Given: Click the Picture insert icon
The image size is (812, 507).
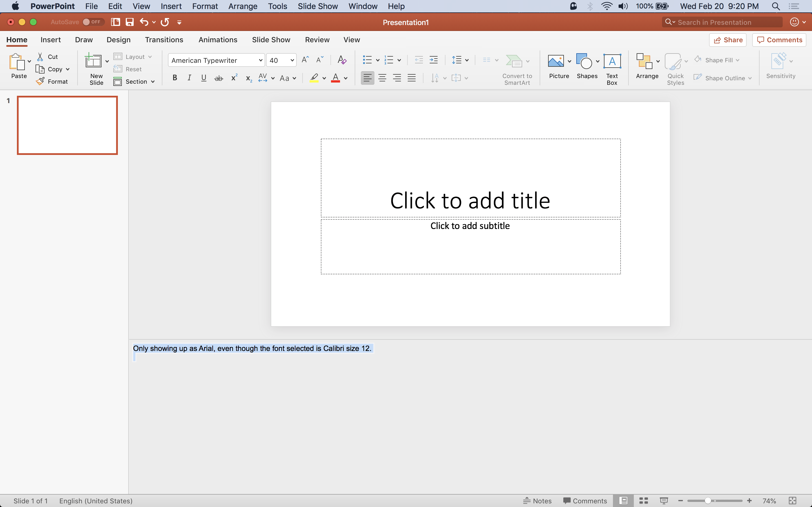Looking at the screenshot, I should [556, 62].
